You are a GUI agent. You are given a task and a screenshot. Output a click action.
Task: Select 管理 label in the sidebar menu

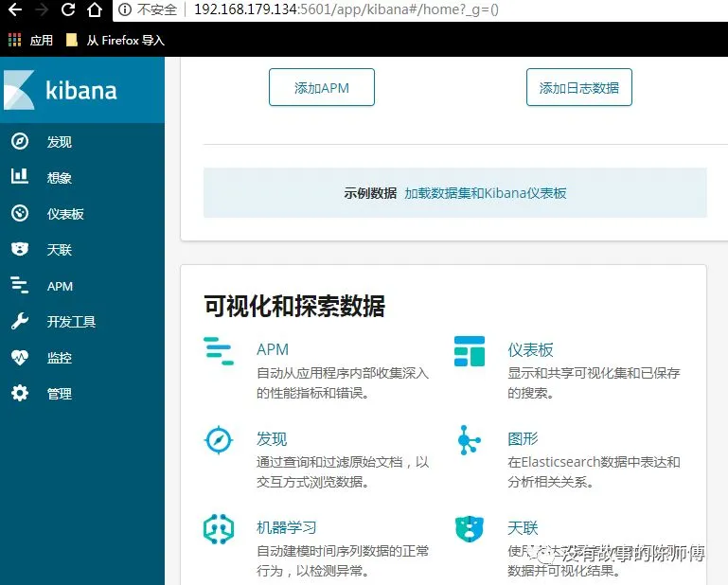click(x=60, y=394)
